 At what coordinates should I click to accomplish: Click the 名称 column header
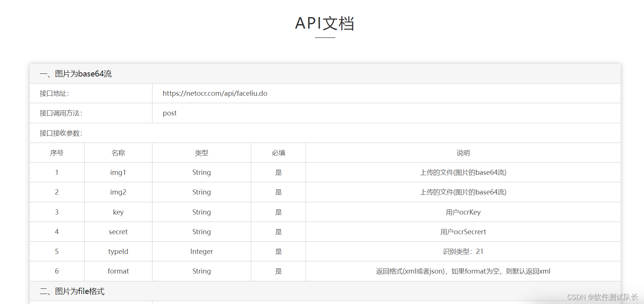pos(118,153)
